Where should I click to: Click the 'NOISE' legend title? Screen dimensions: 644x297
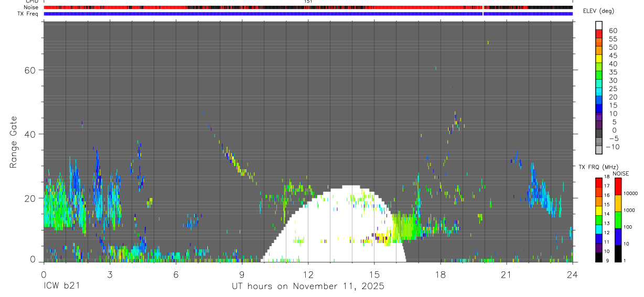(620, 174)
